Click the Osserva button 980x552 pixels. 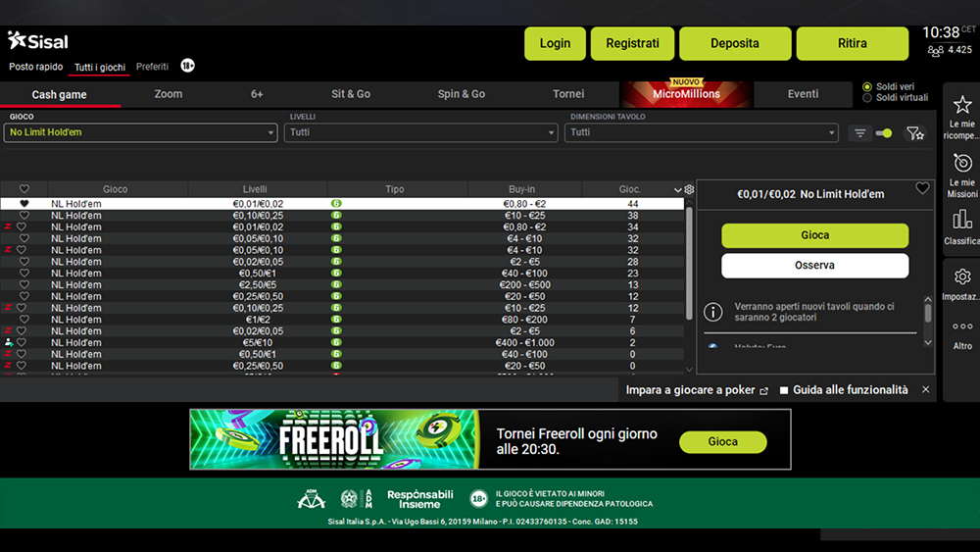[815, 265]
